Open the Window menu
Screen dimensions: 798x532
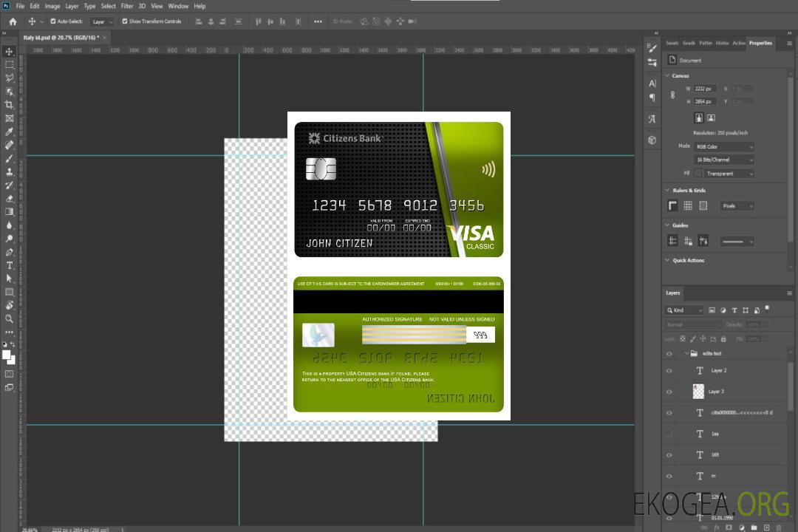tap(178, 6)
